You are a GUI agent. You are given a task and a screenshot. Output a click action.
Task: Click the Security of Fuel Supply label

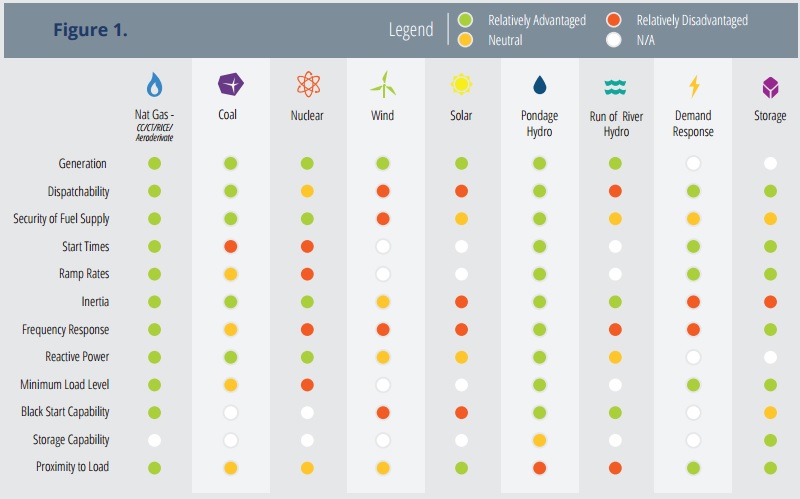(61, 219)
